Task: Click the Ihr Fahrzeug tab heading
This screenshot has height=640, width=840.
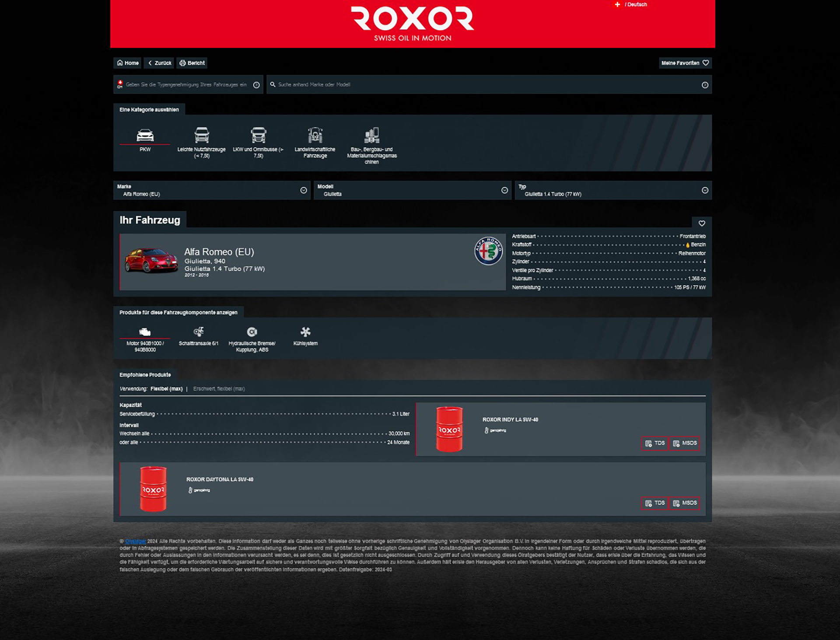Action: click(x=150, y=220)
